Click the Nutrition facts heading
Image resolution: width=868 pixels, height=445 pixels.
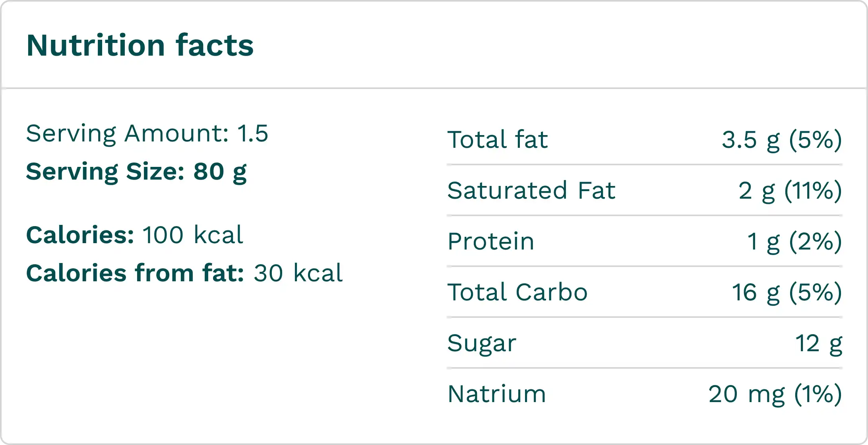click(140, 45)
